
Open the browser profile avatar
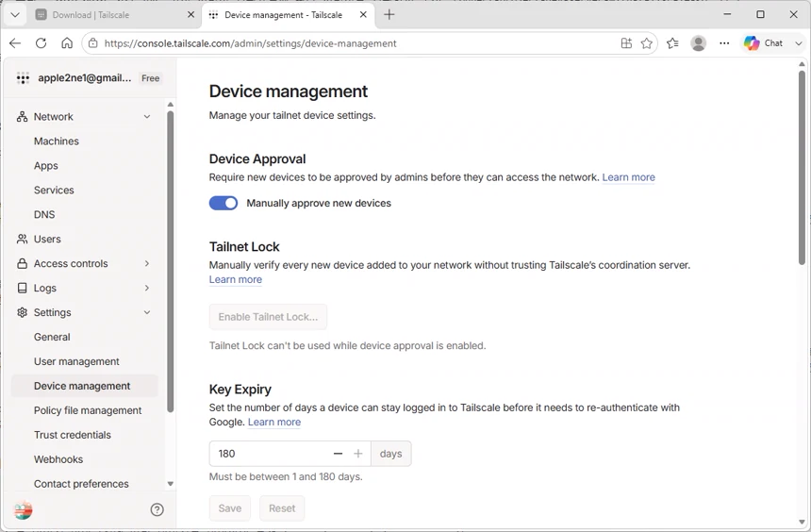click(698, 43)
